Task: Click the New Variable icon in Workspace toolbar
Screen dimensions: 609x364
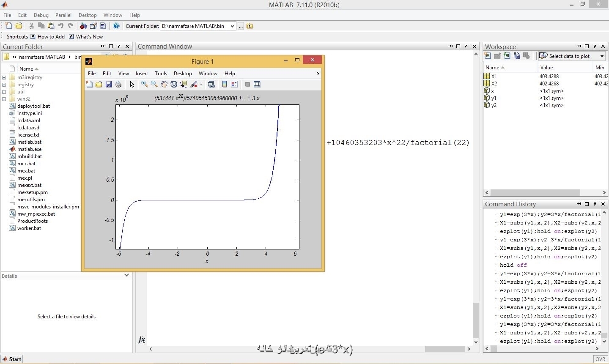Action: click(488, 56)
